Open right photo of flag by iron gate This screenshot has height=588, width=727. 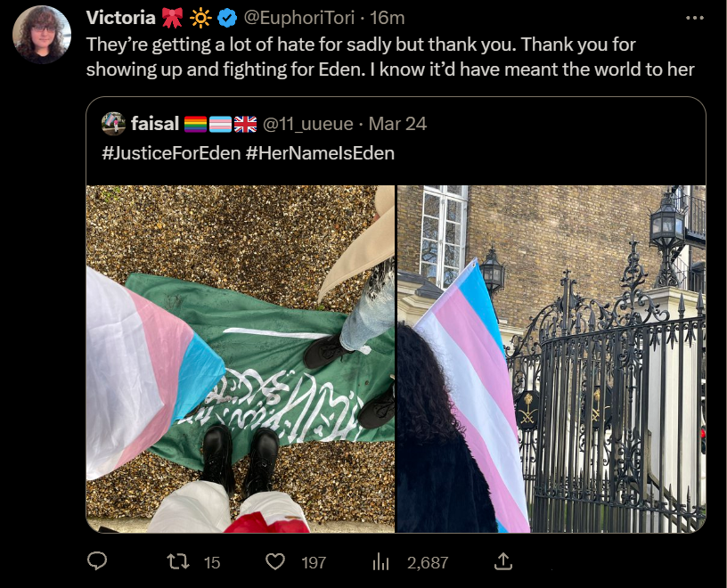[x=551, y=359]
